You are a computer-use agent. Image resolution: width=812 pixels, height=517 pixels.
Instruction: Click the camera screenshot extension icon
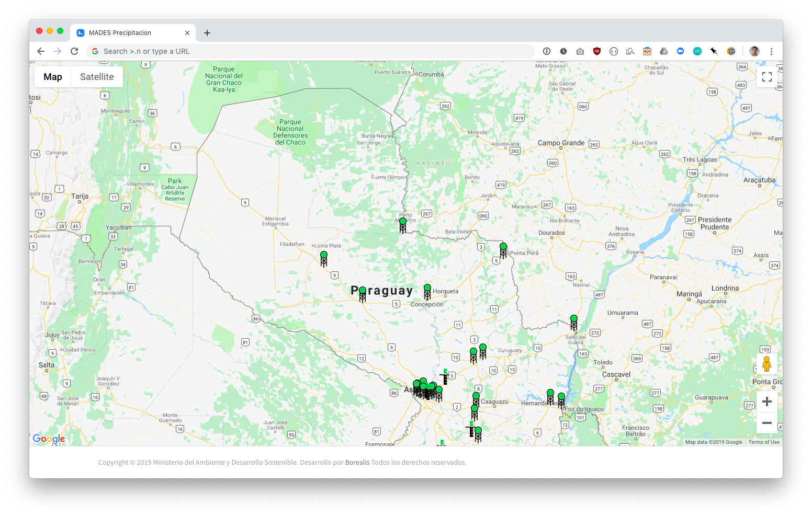click(x=580, y=51)
